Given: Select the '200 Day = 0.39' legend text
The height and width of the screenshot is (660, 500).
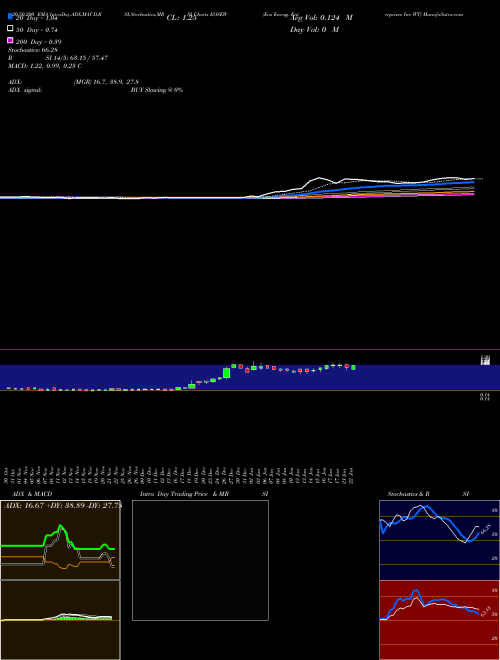Looking at the screenshot, I should pyautogui.click(x=39, y=42).
